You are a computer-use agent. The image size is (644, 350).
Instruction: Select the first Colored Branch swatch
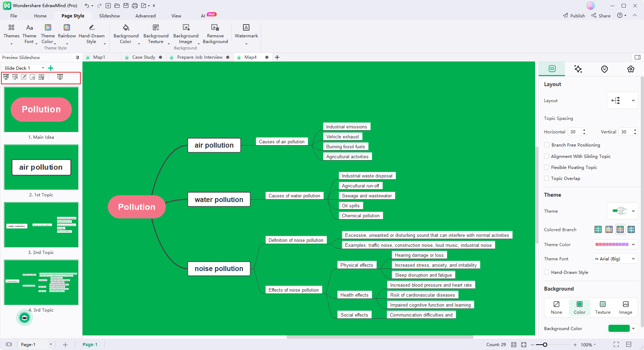point(598,229)
